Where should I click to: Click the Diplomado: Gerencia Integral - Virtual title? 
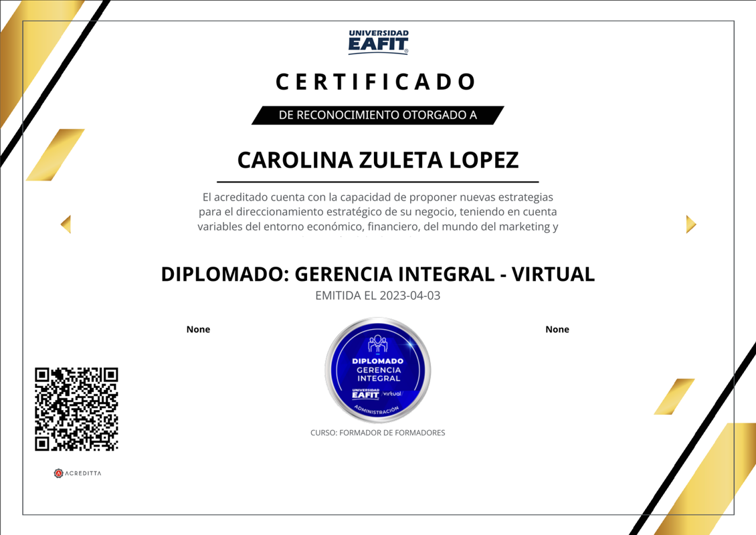click(378, 274)
